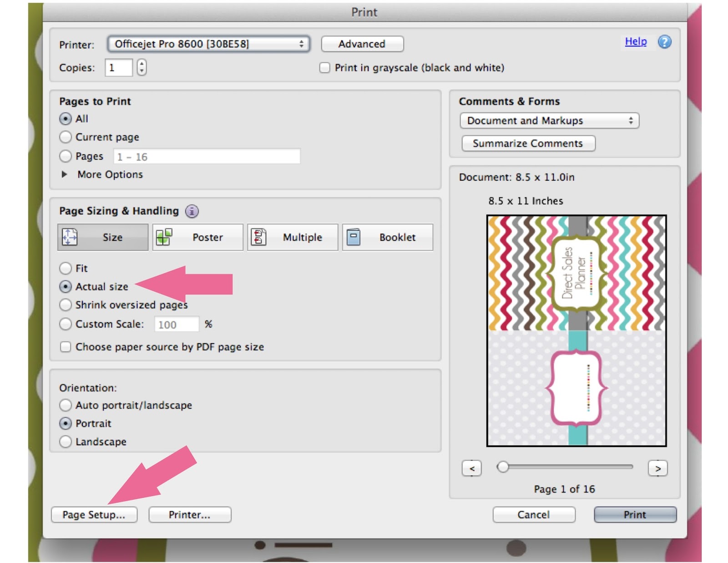Select the Size page sizing icon

(x=70, y=237)
